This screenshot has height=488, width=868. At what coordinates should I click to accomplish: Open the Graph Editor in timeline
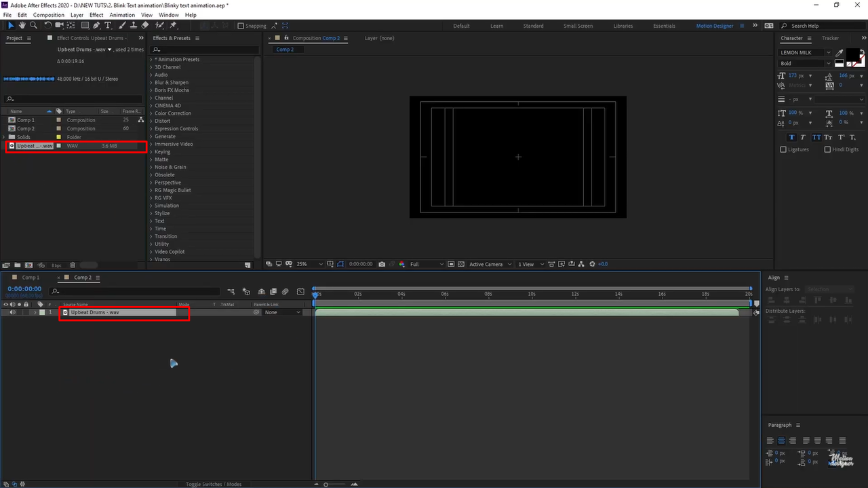tap(300, 292)
